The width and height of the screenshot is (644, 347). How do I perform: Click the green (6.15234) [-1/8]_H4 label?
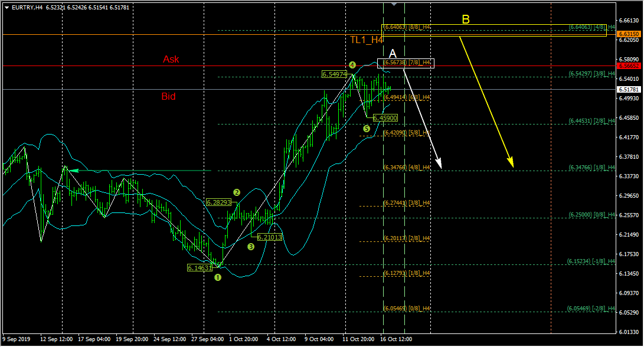[591, 261]
